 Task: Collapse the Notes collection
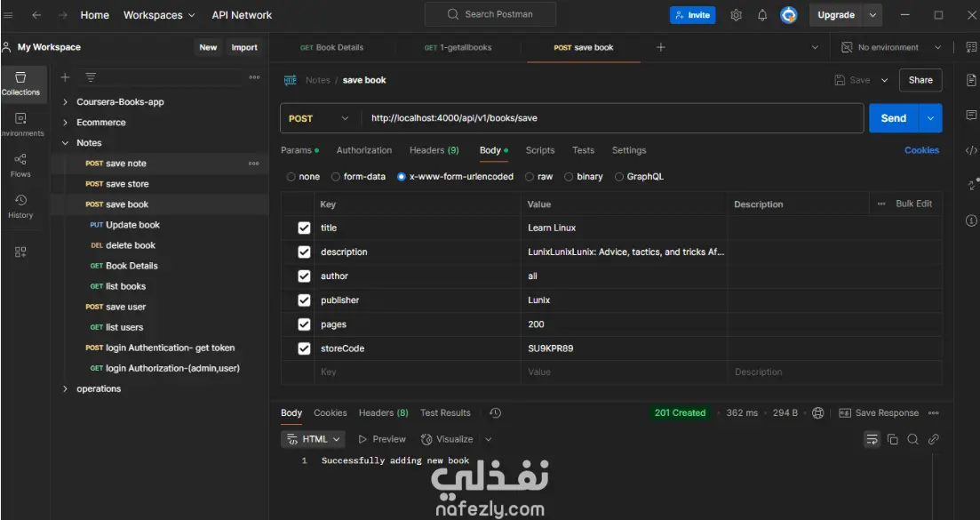click(x=65, y=143)
